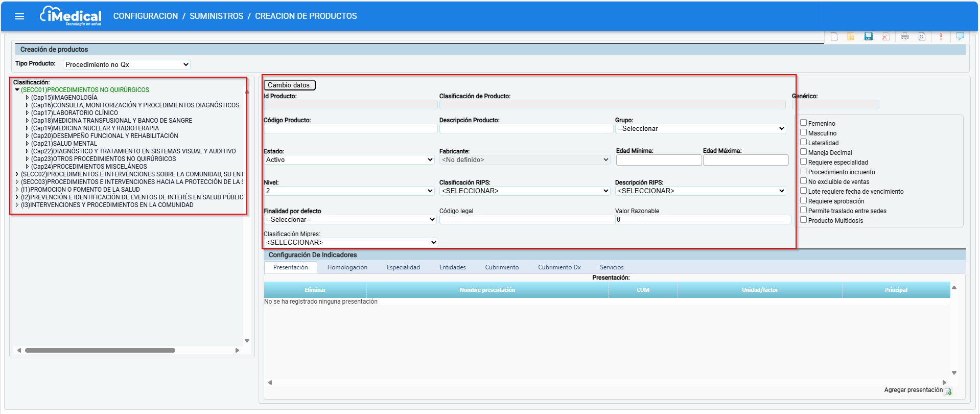Toggle the Producto Multidosis checkbox
This screenshot has height=414, width=980.
(803, 220)
